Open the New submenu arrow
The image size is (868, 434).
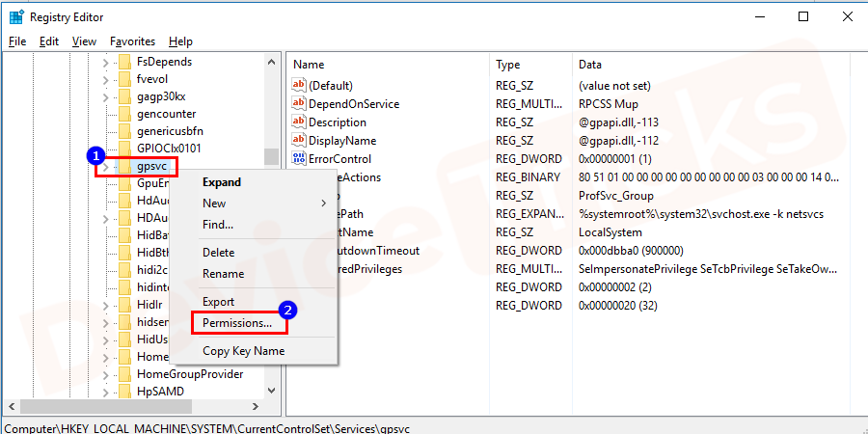tap(324, 203)
